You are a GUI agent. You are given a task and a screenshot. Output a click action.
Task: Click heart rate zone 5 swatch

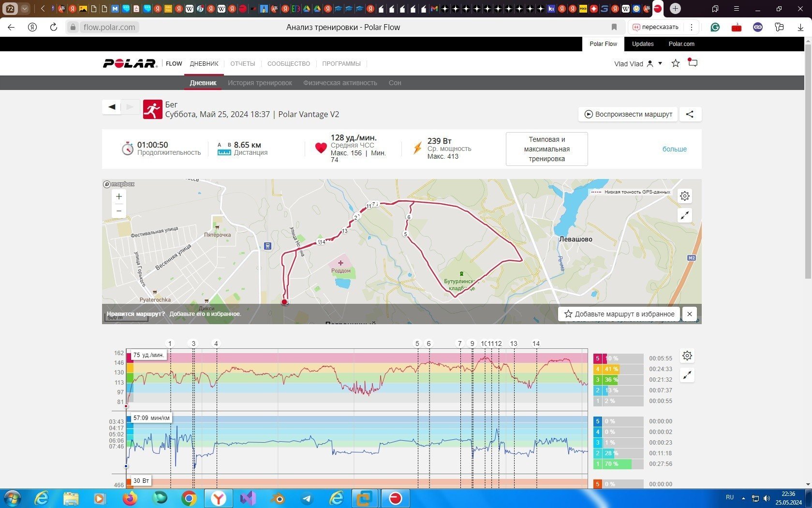click(598, 359)
